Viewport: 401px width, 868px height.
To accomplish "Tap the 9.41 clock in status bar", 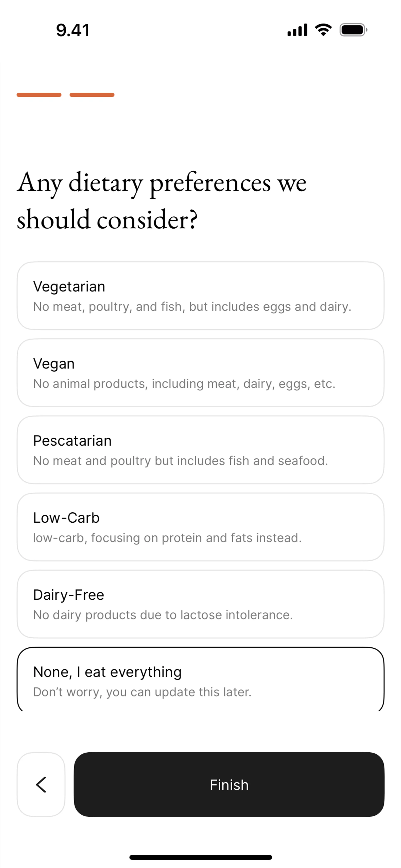I will pyautogui.click(x=73, y=30).
